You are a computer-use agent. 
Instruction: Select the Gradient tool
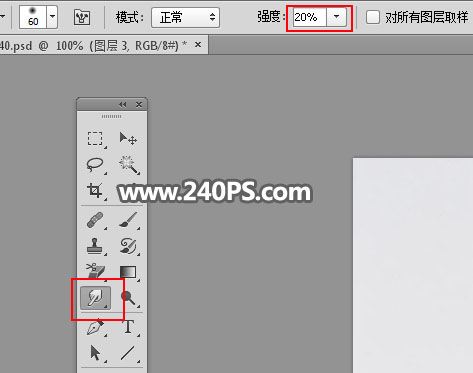(x=128, y=272)
